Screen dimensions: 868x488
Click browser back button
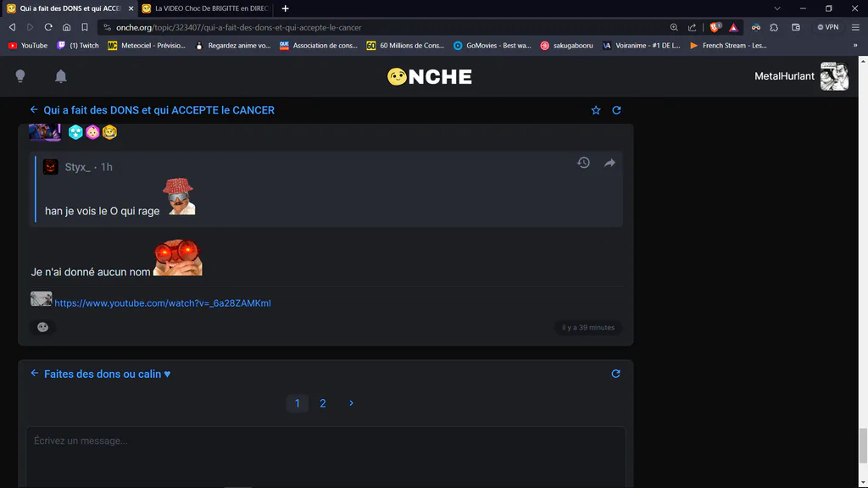point(12,27)
